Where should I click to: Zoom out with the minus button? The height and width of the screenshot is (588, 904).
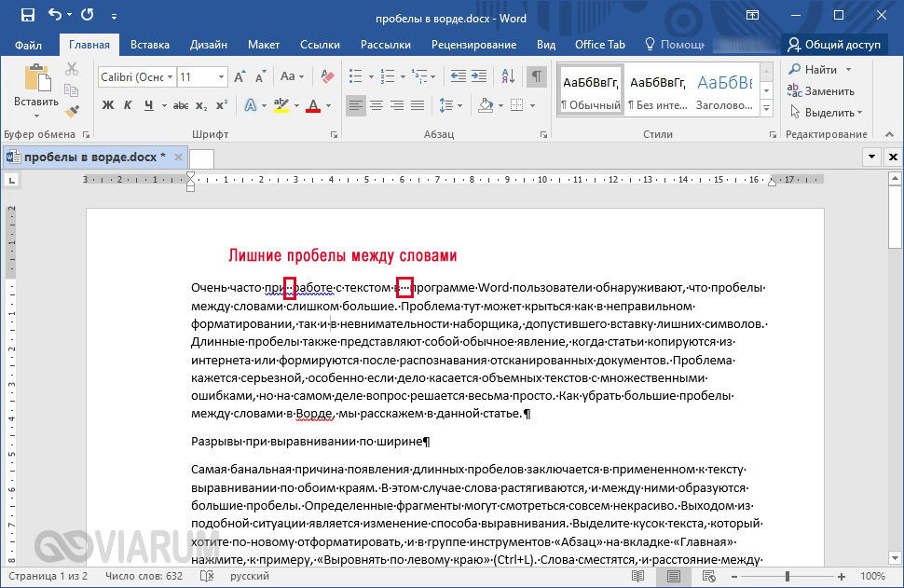click(x=734, y=577)
